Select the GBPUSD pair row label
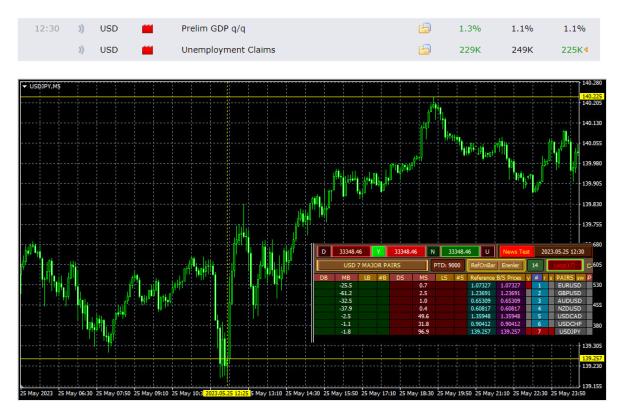The height and width of the screenshot is (419, 625). (x=569, y=293)
